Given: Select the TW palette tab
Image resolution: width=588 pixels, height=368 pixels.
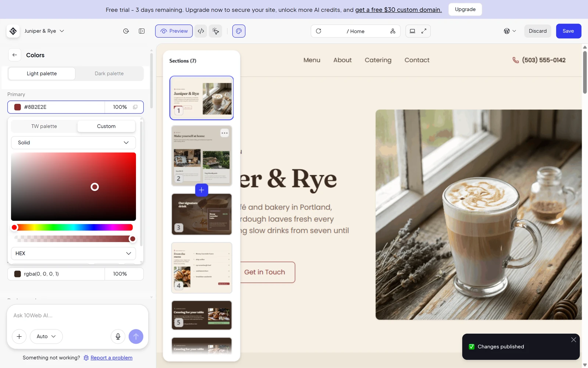Looking at the screenshot, I should (44, 126).
